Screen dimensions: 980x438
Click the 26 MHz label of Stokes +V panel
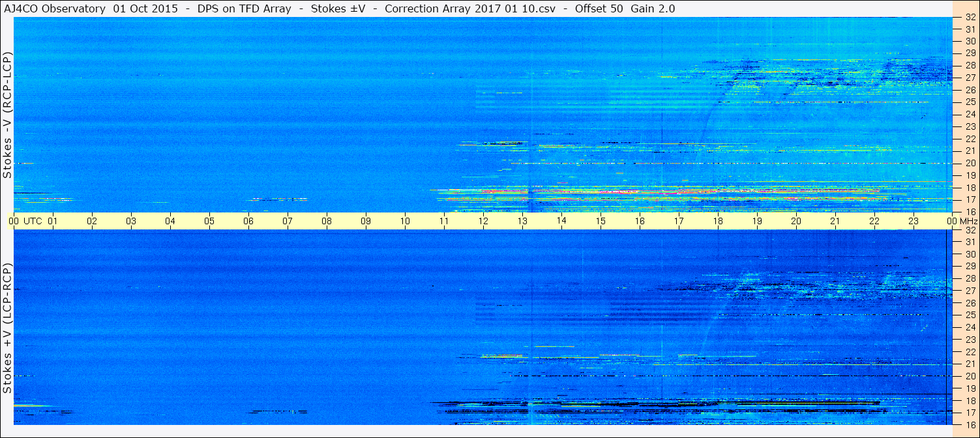click(970, 303)
